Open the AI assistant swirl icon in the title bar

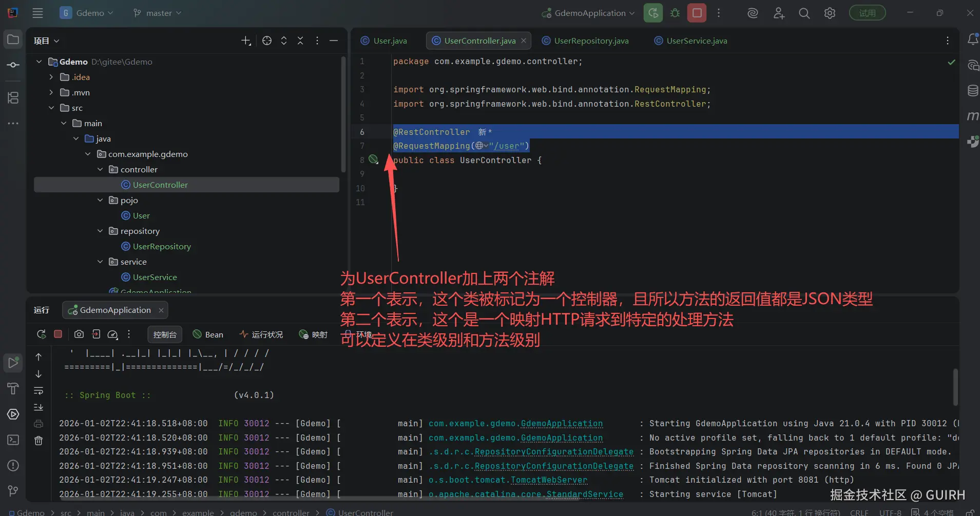tap(753, 13)
